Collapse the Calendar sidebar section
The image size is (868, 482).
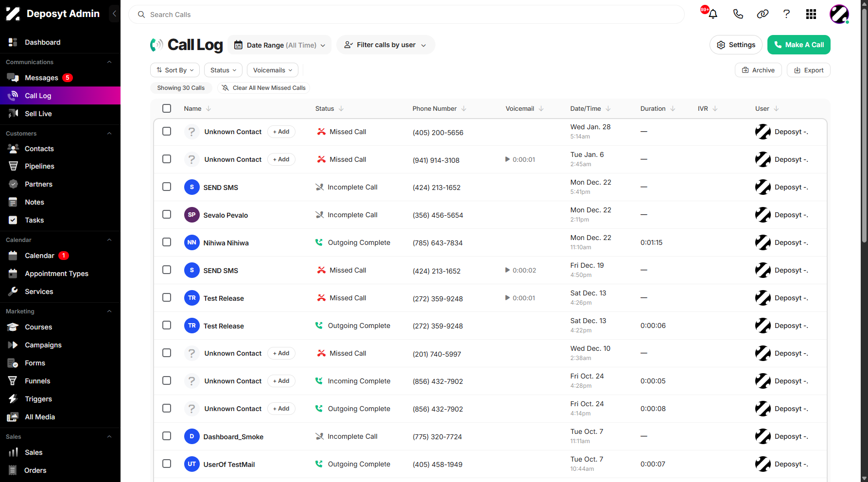coord(109,240)
